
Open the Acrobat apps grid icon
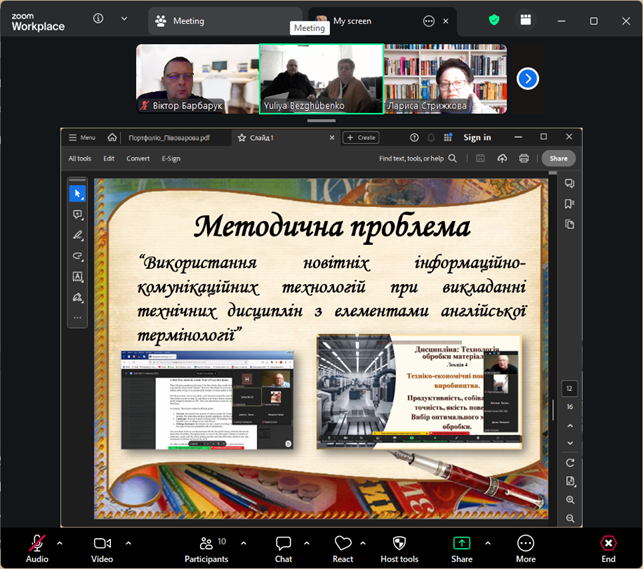448,137
